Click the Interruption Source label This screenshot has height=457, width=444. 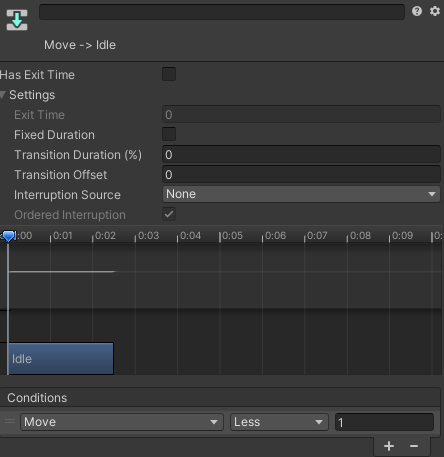pyautogui.click(x=67, y=195)
